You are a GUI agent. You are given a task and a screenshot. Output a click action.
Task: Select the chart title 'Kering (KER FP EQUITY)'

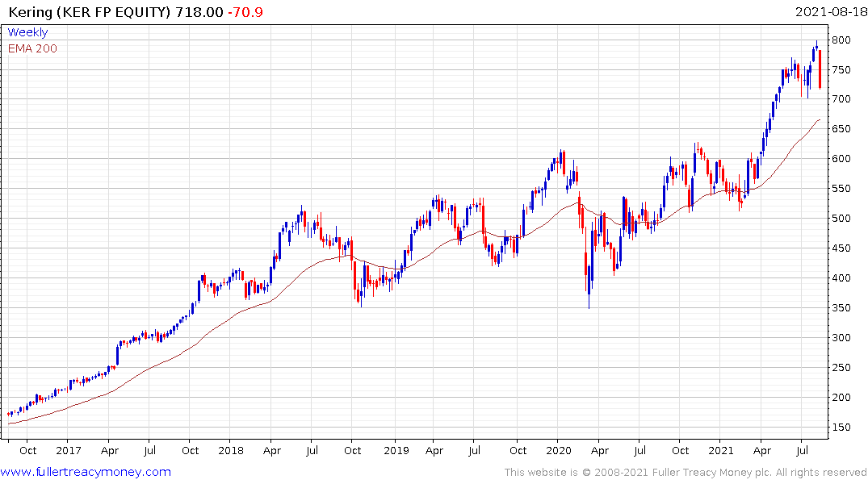[90, 11]
